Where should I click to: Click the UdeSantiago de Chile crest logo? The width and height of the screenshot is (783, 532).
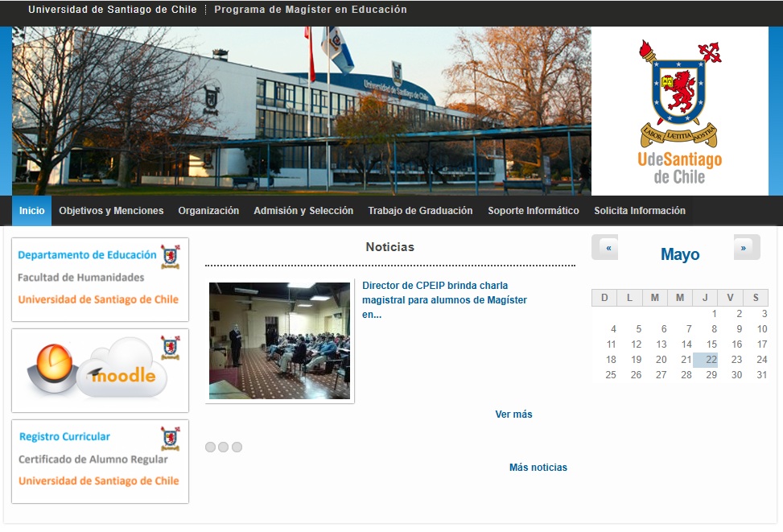[680, 111]
